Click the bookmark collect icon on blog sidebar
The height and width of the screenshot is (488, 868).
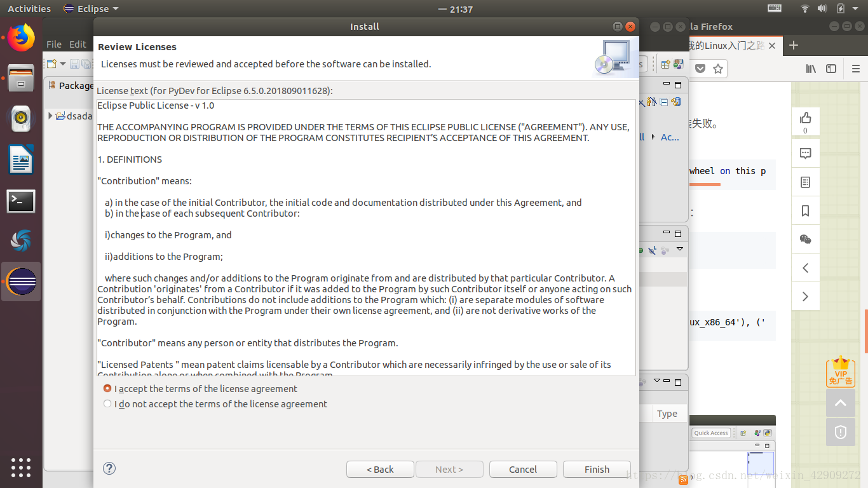(x=806, y=210)
